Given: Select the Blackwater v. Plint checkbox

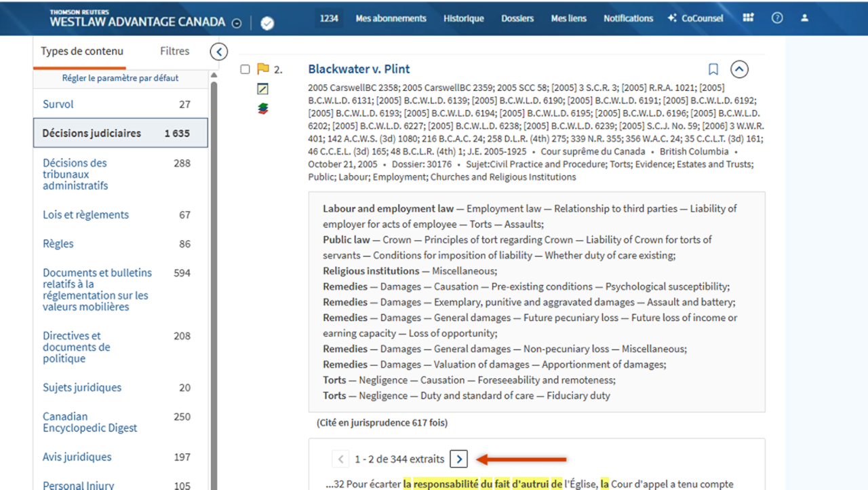Looking at the screenshot, I should point(245,69).
